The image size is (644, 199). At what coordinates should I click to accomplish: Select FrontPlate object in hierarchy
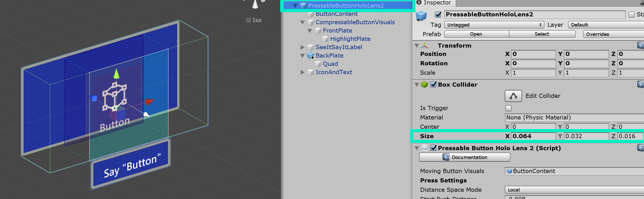(x=337, y=30)
